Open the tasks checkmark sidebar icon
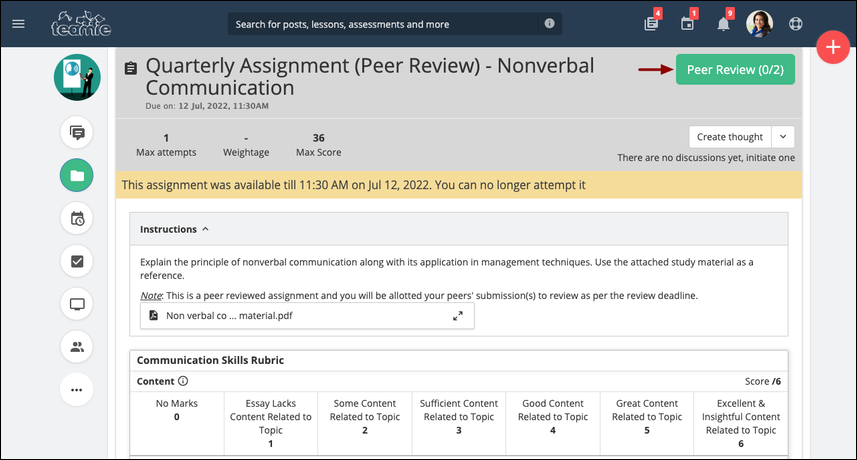857x460 pixels. 77,261
